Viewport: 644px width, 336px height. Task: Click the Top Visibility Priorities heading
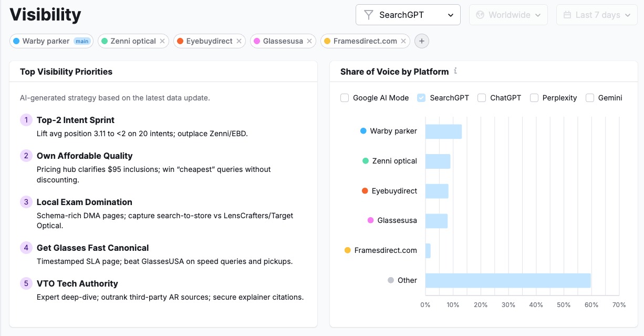click(x=66, y=72)
